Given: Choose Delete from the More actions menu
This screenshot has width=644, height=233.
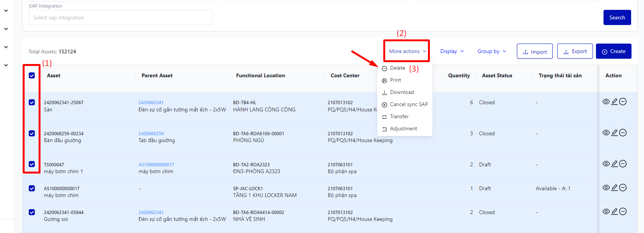Looking at the screenshot, I should (x=397, y=68).
